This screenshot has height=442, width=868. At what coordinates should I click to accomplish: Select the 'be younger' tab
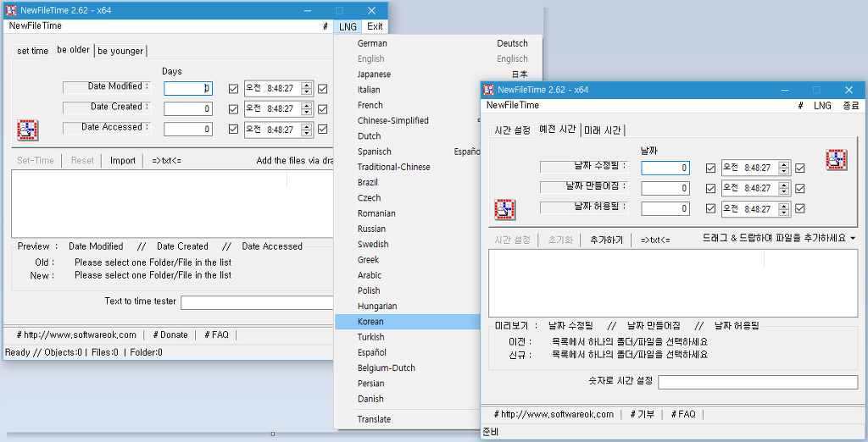120,51
